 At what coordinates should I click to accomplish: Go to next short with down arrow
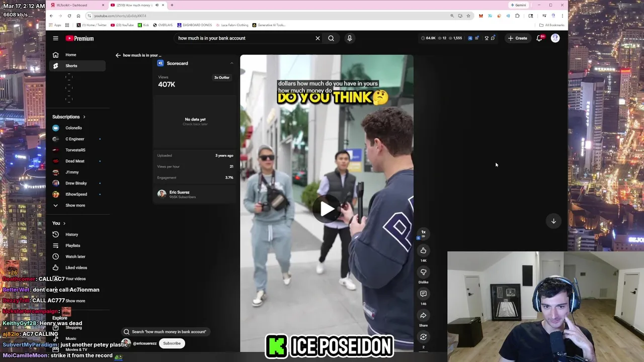point(553,221)
